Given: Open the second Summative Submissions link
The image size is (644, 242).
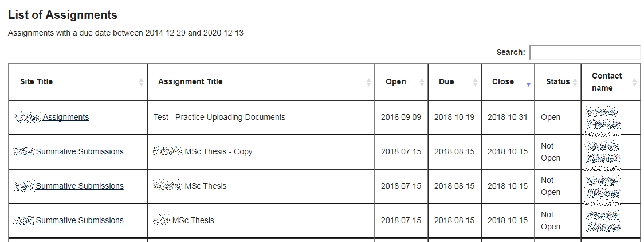Looking at the screenshot, I should click(x=80, y=186).
